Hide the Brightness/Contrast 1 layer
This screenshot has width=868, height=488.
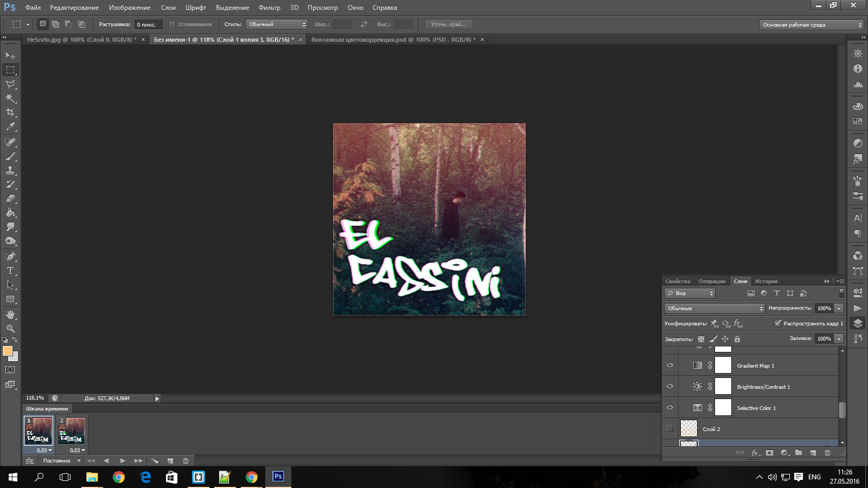coord(670,387)
